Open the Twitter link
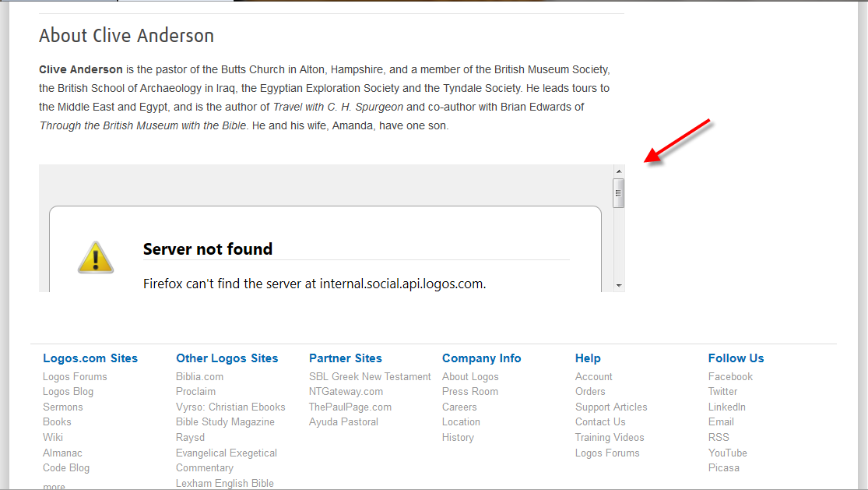This screenshot has width=868, height=490. coord(722,391)
